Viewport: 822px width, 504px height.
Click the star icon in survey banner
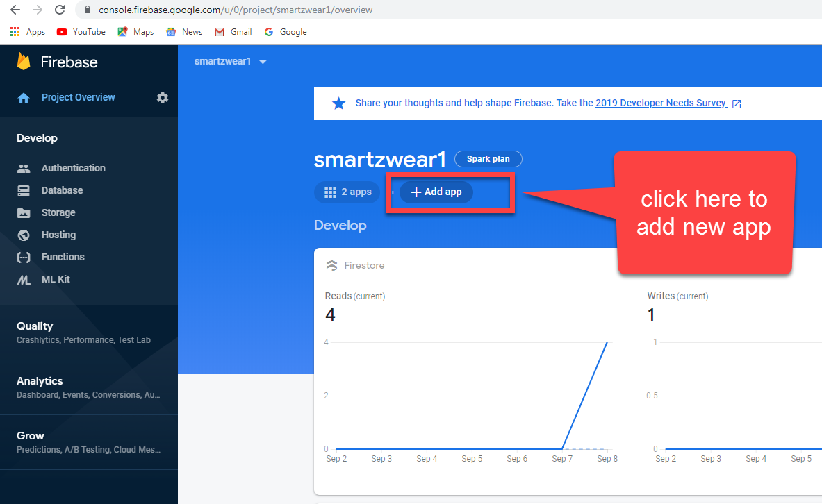(338, 103)
